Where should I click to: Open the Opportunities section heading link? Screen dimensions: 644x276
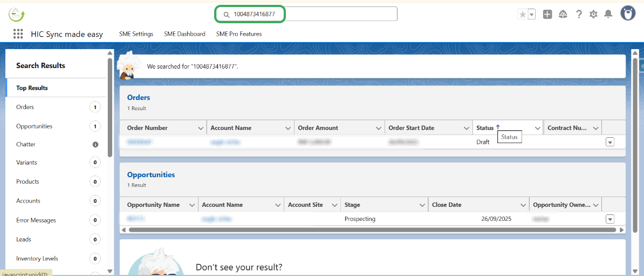tap(150, 174)
